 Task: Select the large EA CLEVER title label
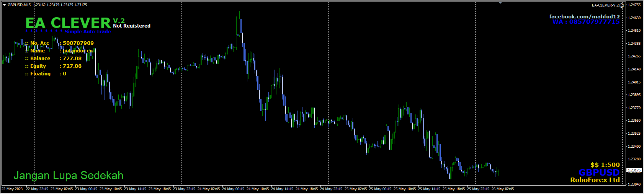pyautogui.click(x=68, y=23)
